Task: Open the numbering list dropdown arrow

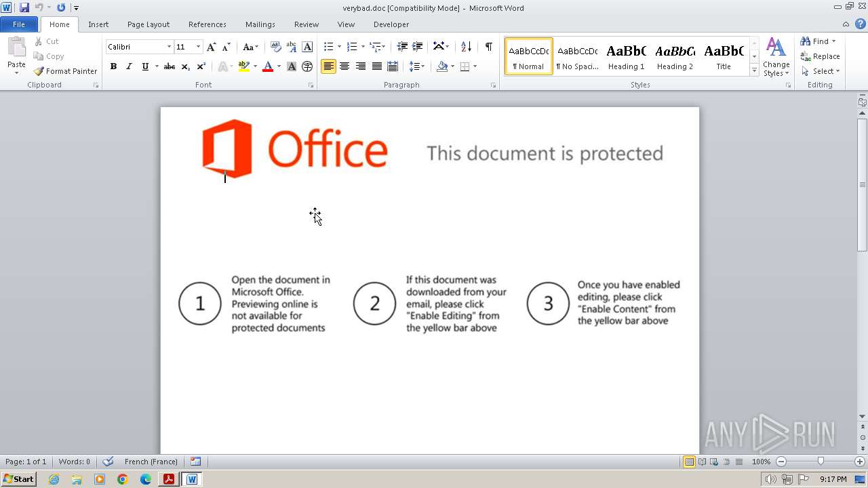Action: click(363, 47)
